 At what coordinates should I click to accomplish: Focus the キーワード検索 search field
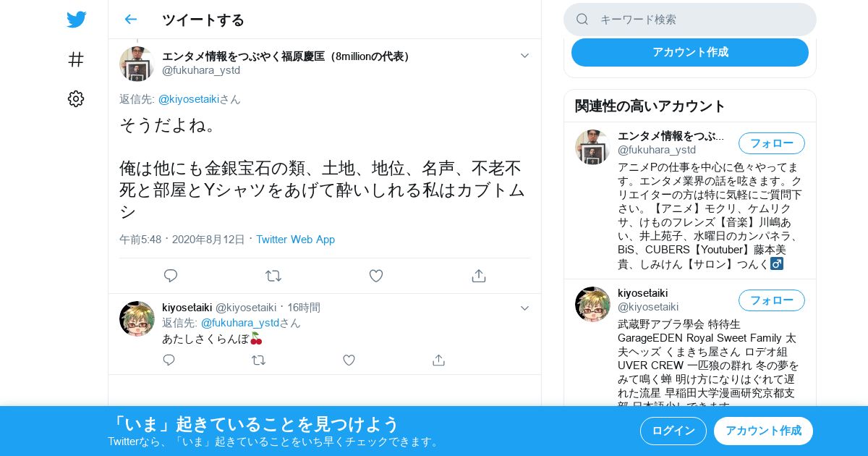(690, 20)
